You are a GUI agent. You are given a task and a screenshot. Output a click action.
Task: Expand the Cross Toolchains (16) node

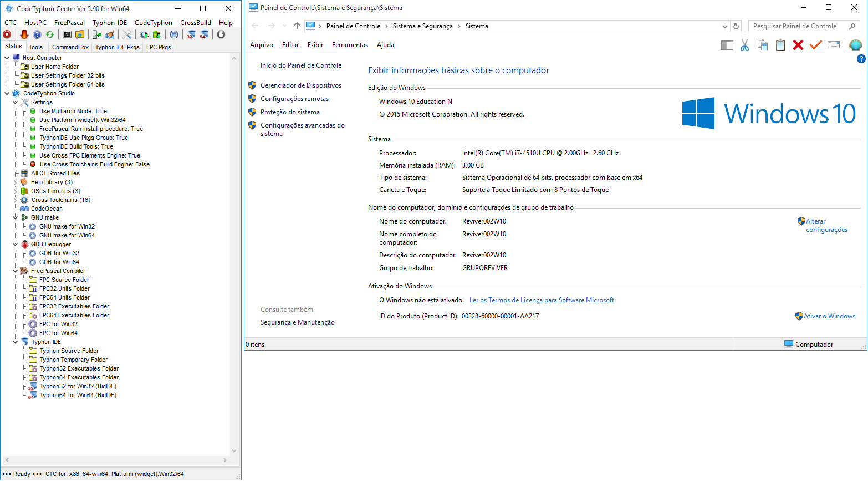click(15, 200)
